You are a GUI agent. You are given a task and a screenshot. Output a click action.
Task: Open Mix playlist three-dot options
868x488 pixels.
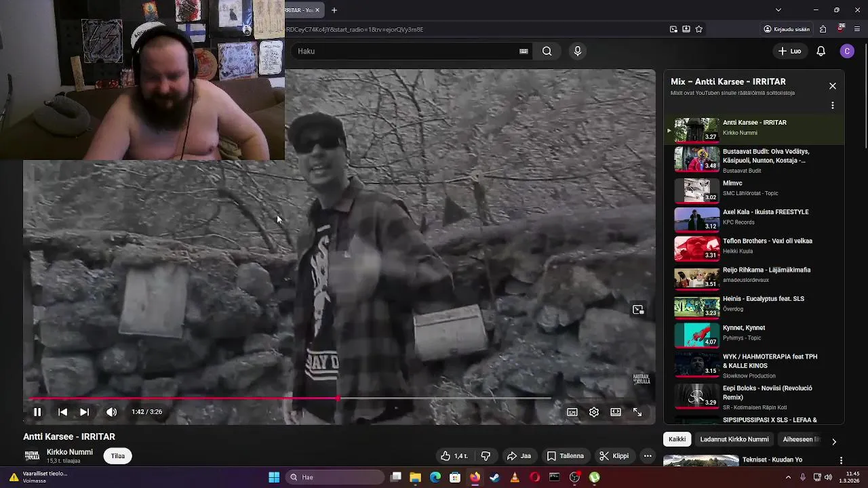pos(833,106)
